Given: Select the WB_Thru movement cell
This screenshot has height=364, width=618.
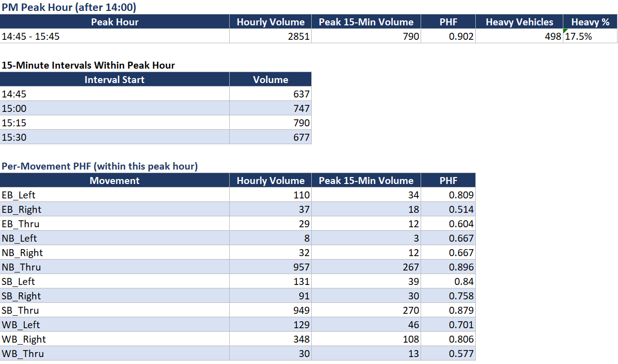Looking at the screenshot, I should pos(115,354).
